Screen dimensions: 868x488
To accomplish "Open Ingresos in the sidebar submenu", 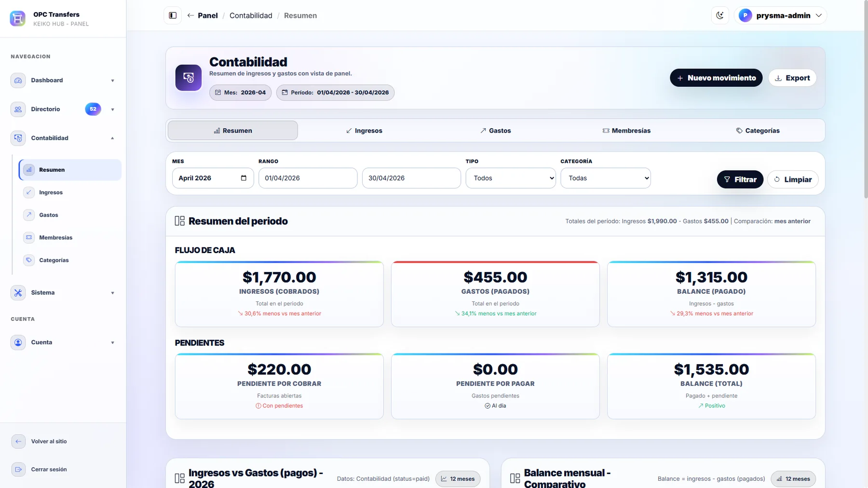I will (70, 192).
